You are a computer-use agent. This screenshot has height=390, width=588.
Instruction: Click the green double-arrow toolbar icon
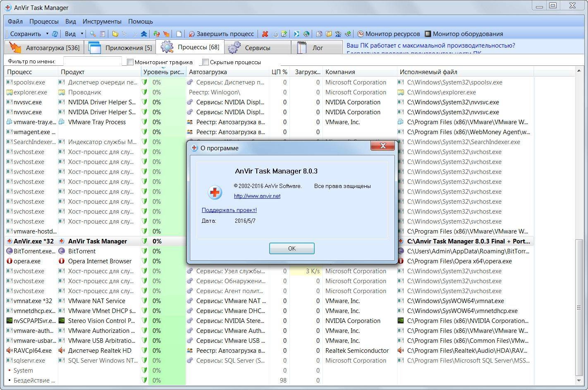tap(348, 34)
